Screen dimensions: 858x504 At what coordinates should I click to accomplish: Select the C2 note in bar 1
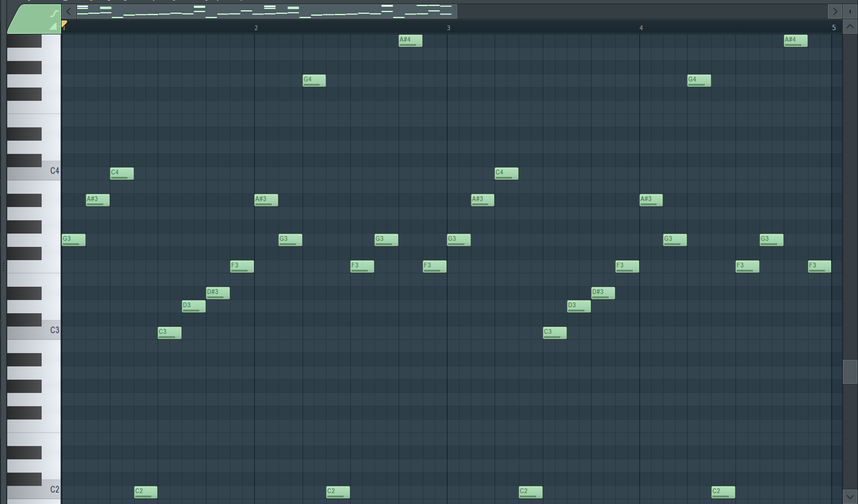point(146,492)
